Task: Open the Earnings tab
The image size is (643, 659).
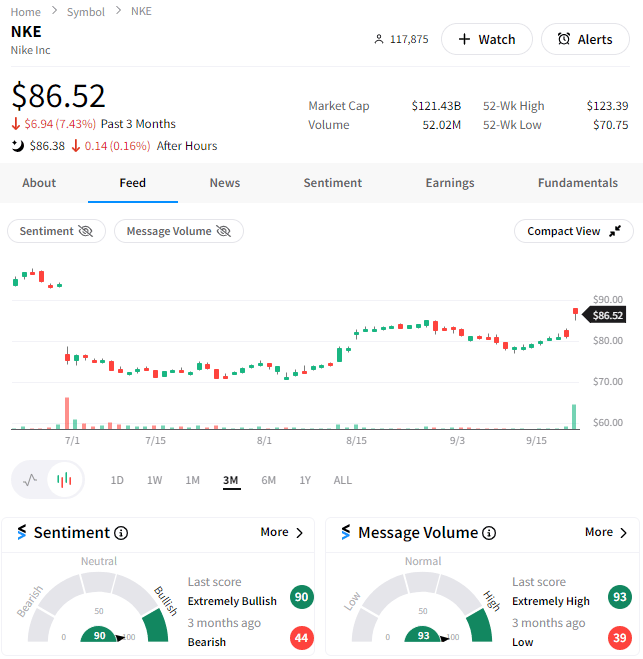Action: [450, 183]
